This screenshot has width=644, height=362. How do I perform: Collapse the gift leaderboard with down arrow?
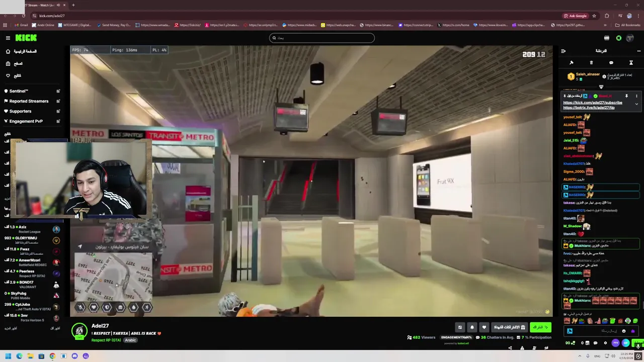(601, 87)
